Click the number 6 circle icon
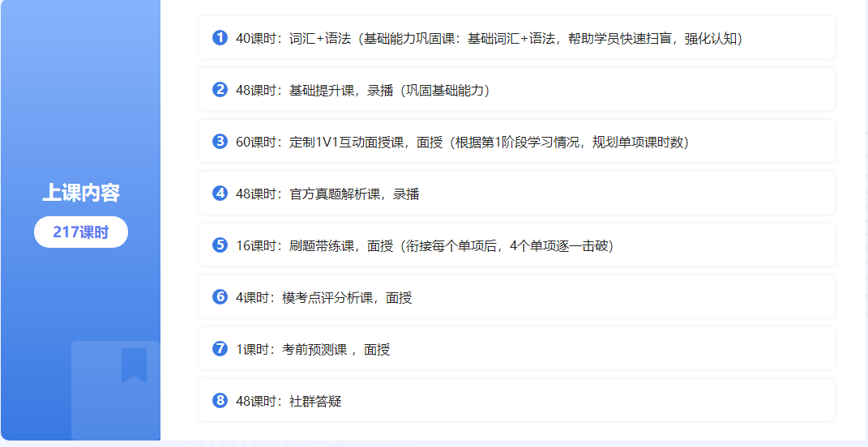 pos(220,297)
